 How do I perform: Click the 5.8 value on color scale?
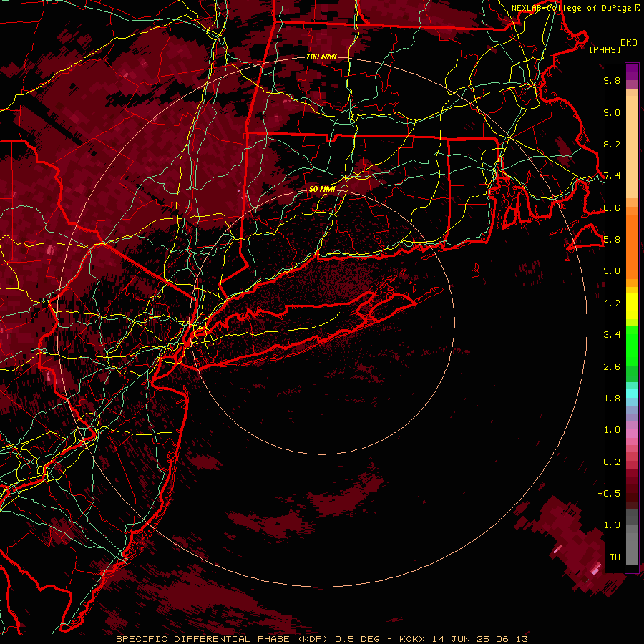click(x=612, y=240)
